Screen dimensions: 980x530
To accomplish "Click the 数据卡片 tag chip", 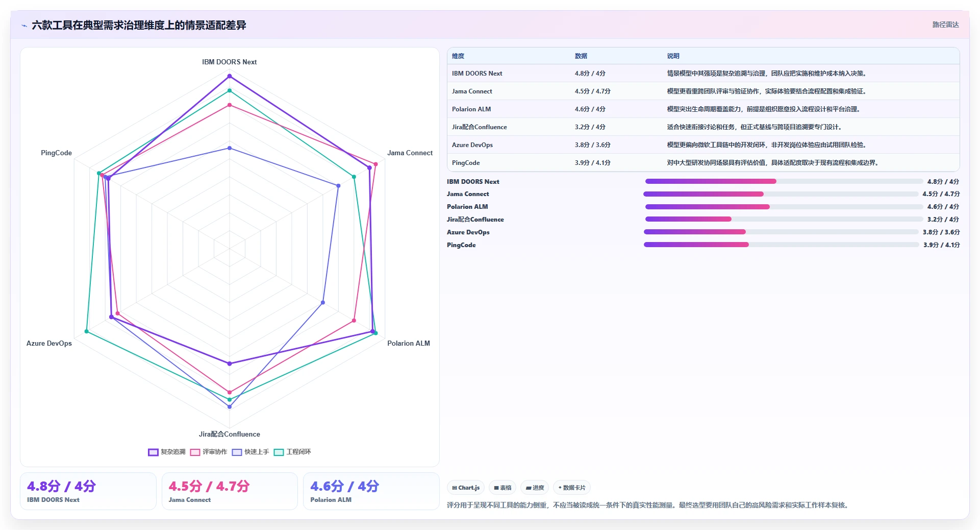I will pyautogui.click(x=572, y=488).
